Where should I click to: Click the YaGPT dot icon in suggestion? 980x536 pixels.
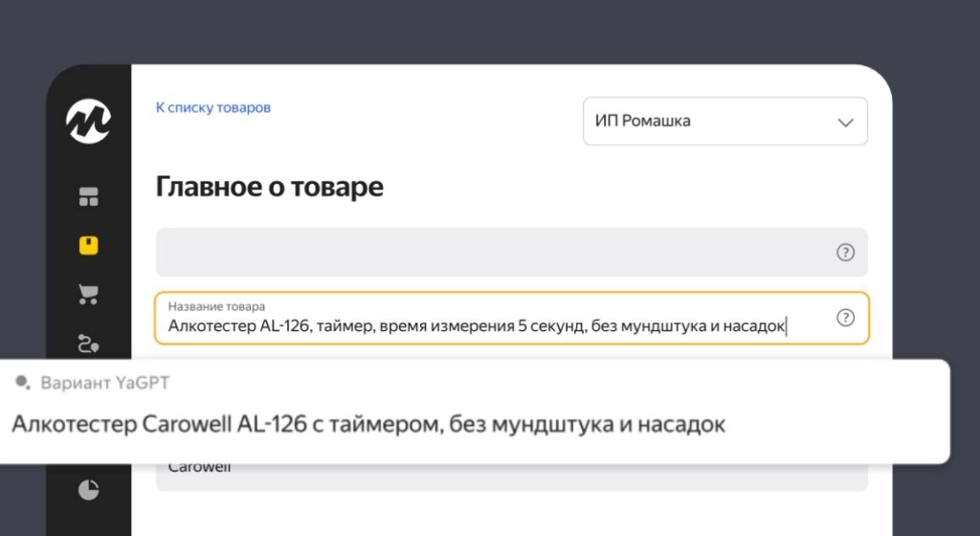[23, 382]
